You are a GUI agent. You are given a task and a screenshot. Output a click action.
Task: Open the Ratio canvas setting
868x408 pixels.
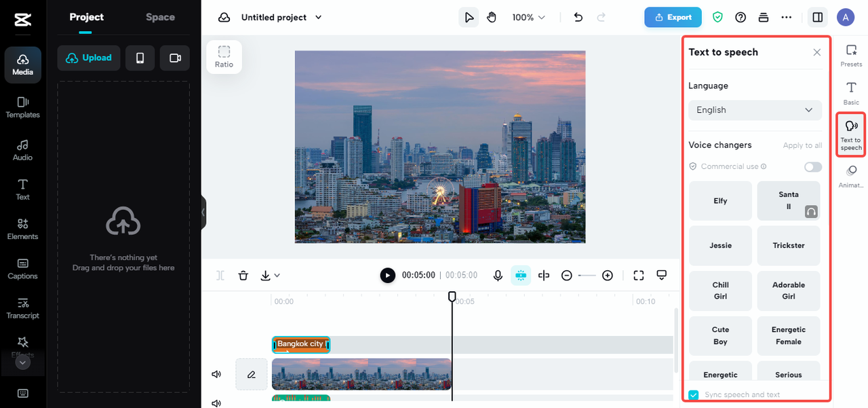224,56
